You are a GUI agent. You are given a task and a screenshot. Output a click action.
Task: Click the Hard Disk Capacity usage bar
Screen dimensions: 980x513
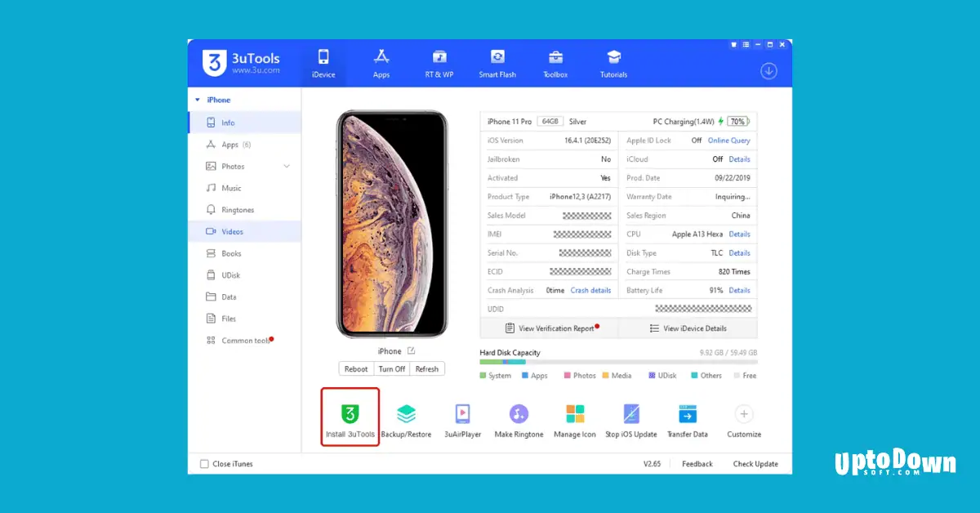coord(618,362)
